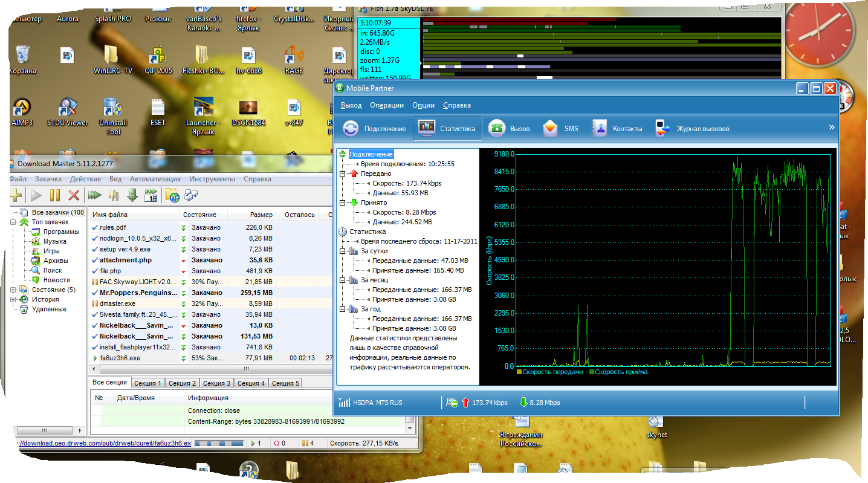
Task: Click the ESET desktop icon
Action: pos(158,112)
